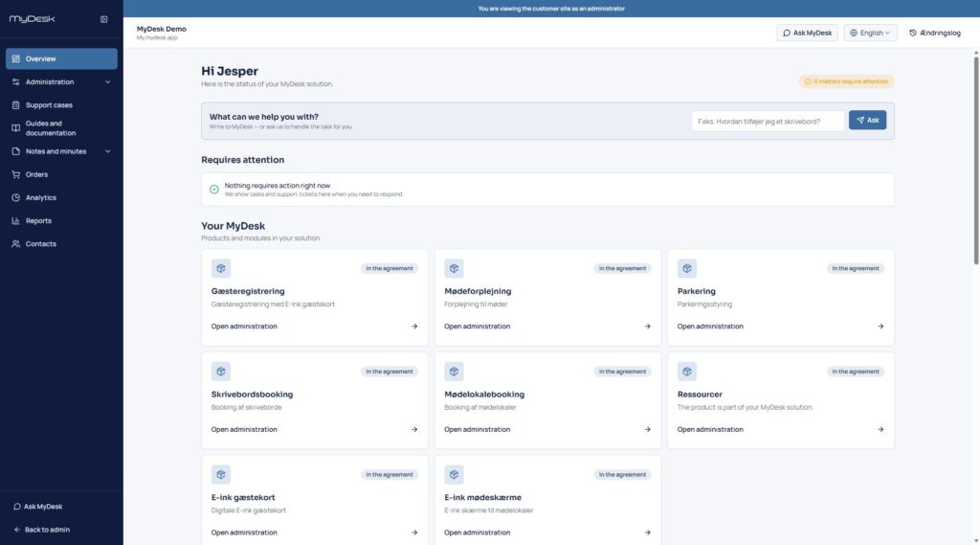Click the Ændringslog history icon

pos(912,34)
